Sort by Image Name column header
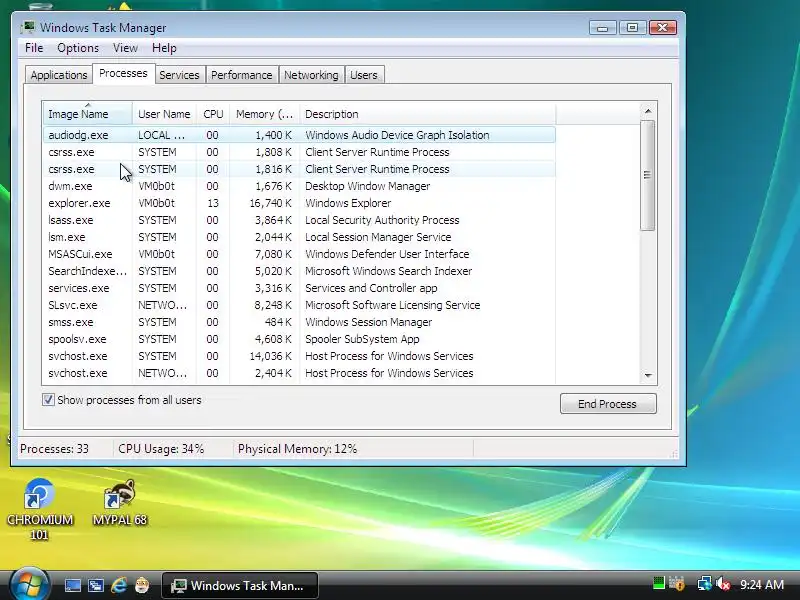800x600 pixels. [87, 114]
